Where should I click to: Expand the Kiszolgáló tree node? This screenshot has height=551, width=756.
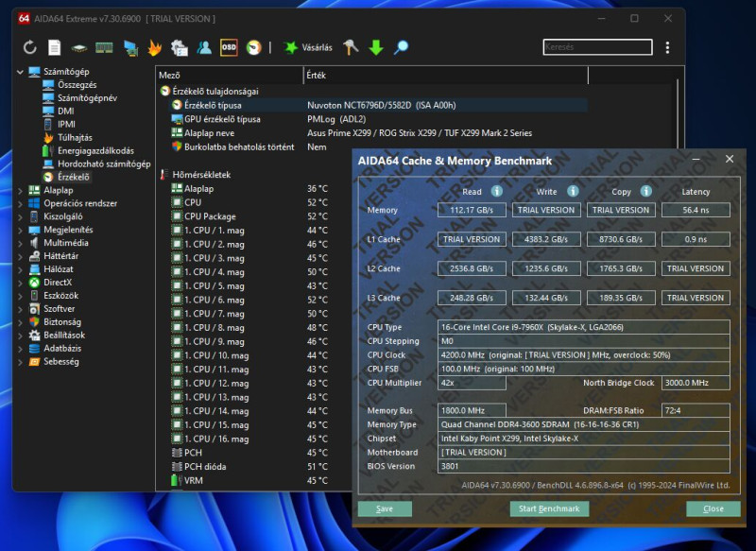(x=20, y=216)
